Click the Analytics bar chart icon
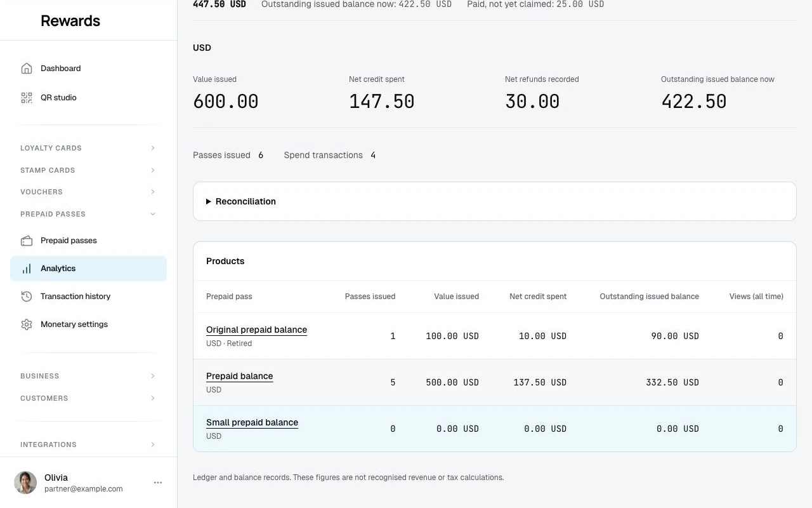 coord(27,269)
